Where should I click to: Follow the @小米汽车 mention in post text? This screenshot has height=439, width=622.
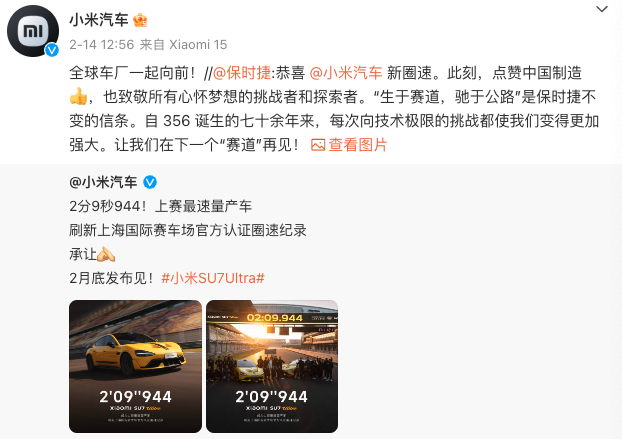(346, 73)
